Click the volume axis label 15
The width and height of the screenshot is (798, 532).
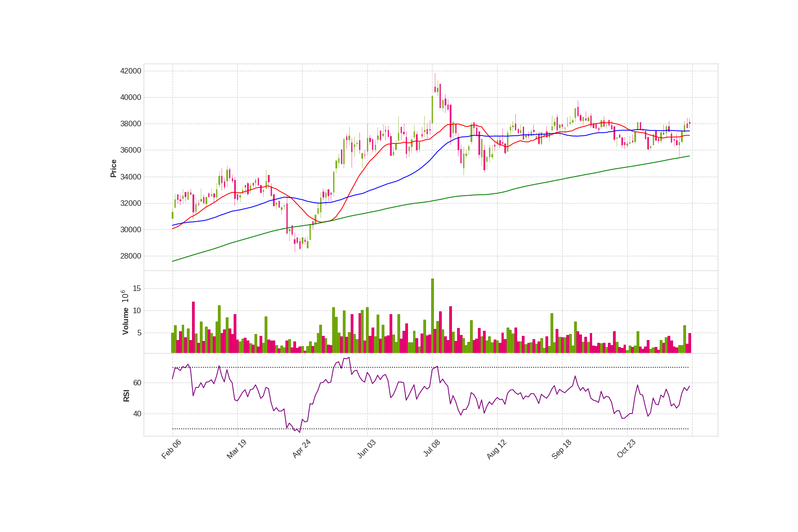click(x=137, y=288)
